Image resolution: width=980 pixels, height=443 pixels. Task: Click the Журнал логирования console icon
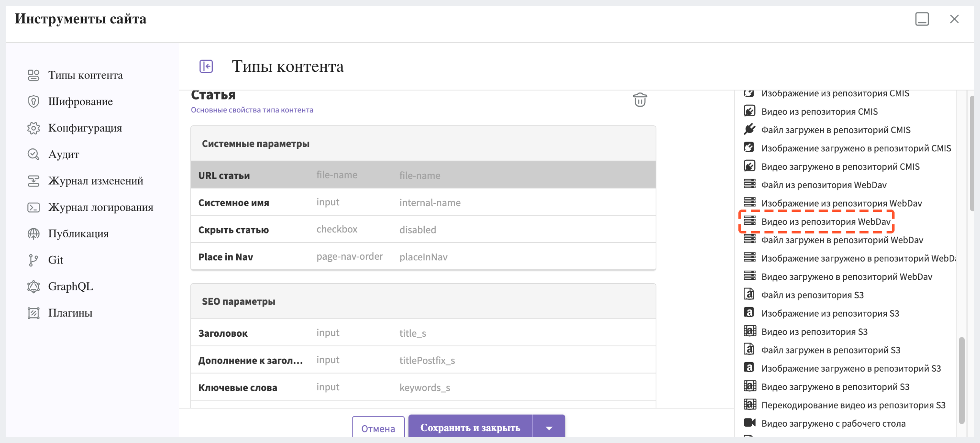(33, 207)
